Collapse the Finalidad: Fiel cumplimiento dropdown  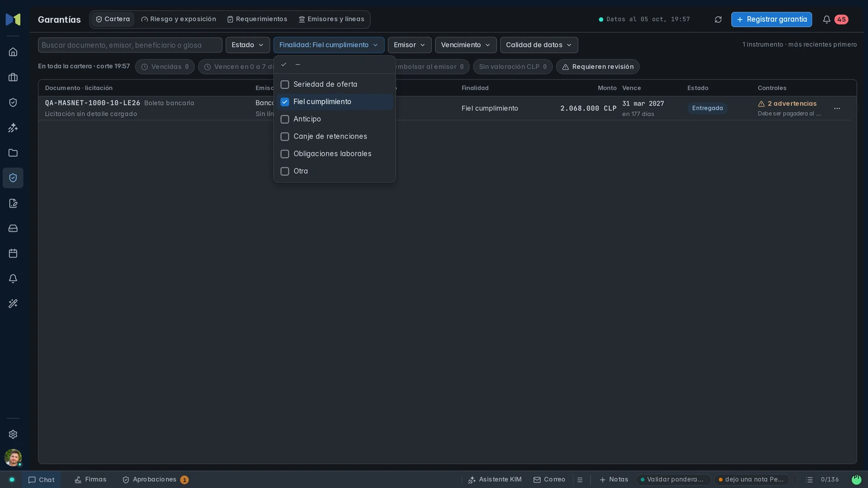[x=329, y=45]
